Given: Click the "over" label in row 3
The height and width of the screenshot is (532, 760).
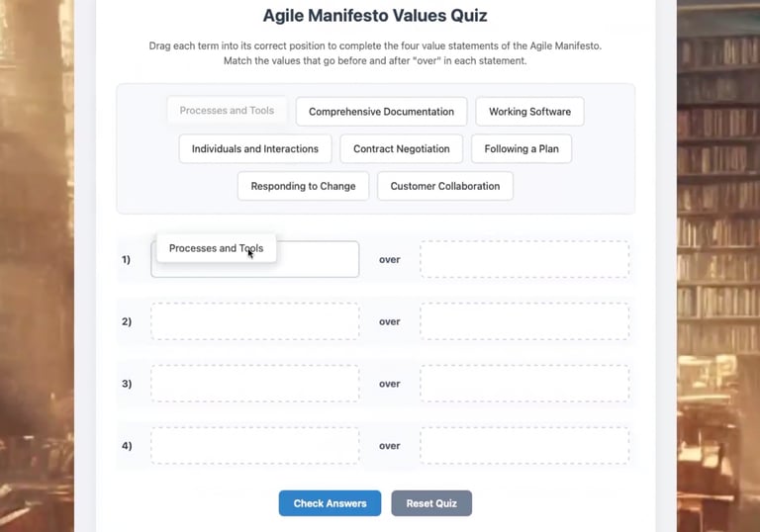Looking at the screenshot, I should tap(389, 384).
